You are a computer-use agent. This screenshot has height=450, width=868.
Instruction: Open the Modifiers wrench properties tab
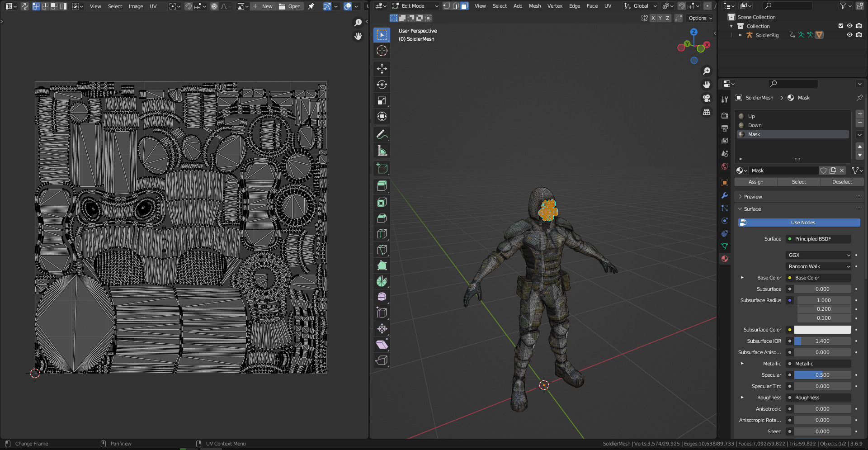click(725, 195)
